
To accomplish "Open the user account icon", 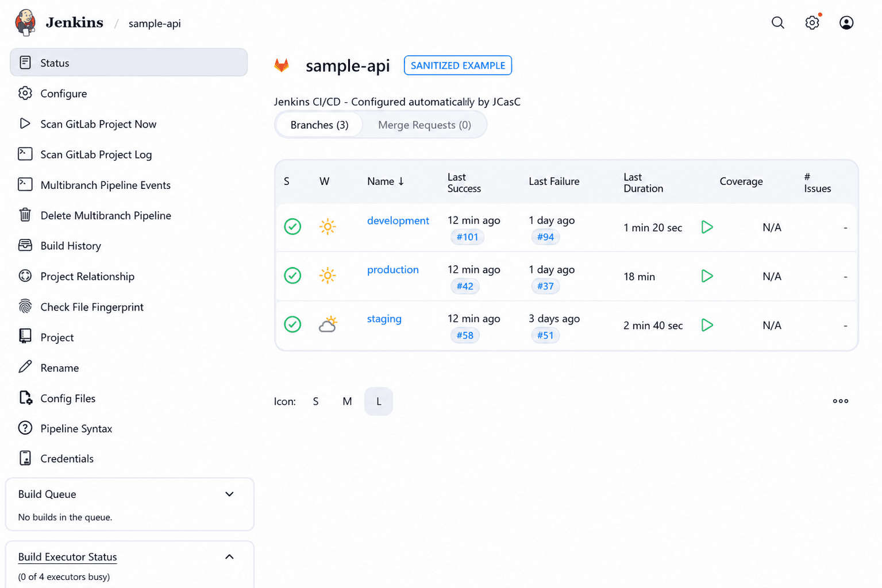I will (x=846, y=22).
